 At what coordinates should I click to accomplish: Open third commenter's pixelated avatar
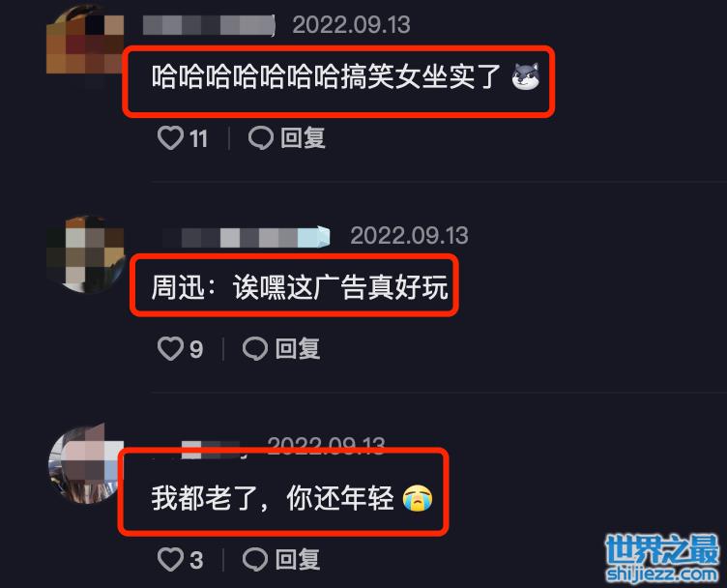[83, 463]
